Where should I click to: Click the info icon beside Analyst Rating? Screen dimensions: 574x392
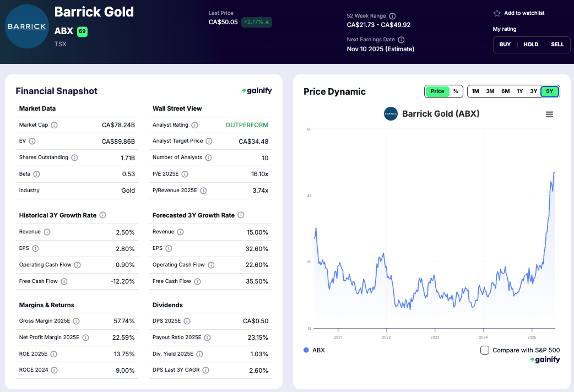[x=196, y=125]
